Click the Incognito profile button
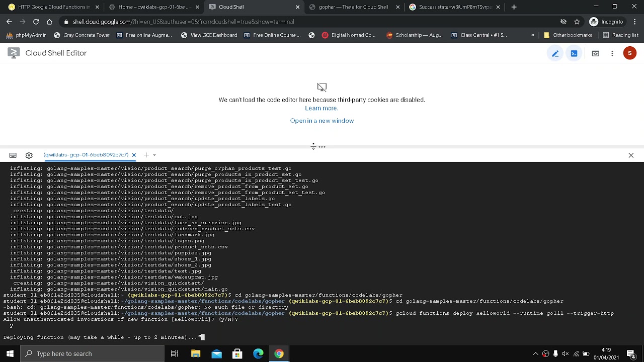The height and width of the screenshot is (362, 644). (x=607, y=22)
